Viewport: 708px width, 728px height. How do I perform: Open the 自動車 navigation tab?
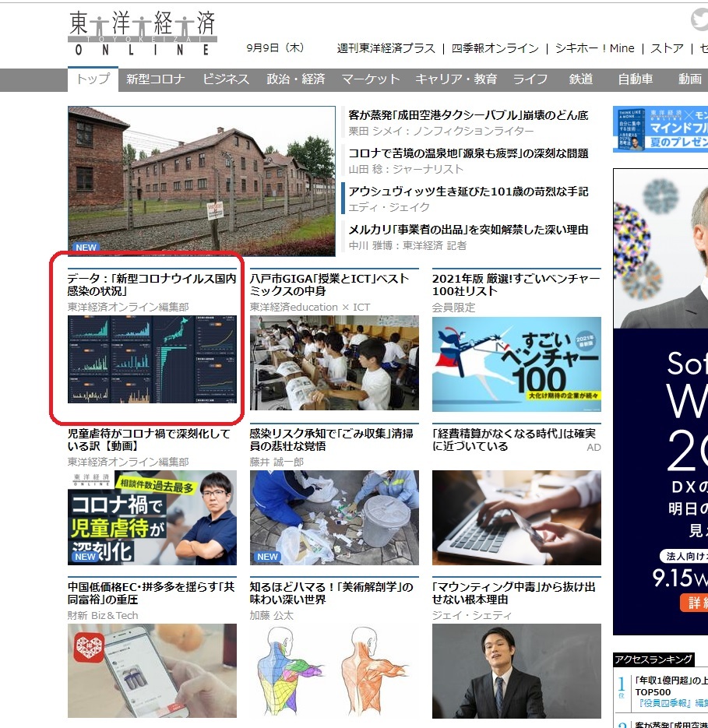tap(635, 79)
